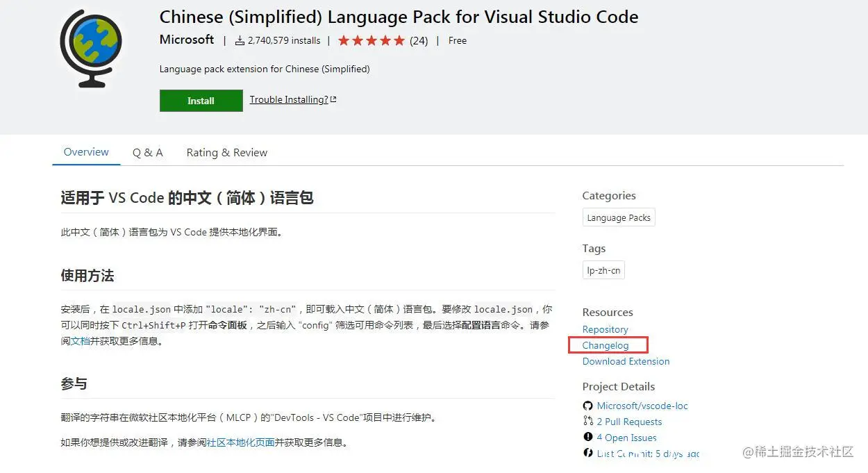Switch to the Overview tab
This screenshot has height=473, width=868.
coord(86,152)
